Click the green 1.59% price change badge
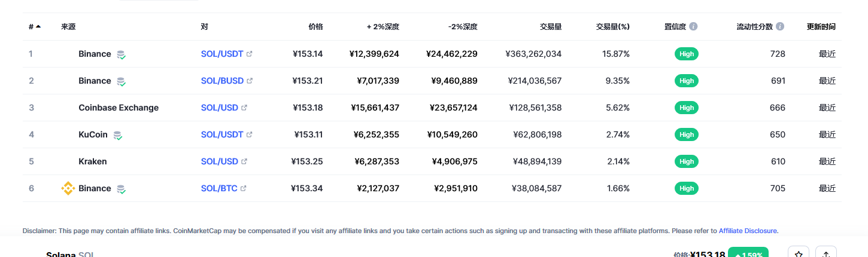Image resolution: width=868 pixels, height=257 pixels. (748, 253)
